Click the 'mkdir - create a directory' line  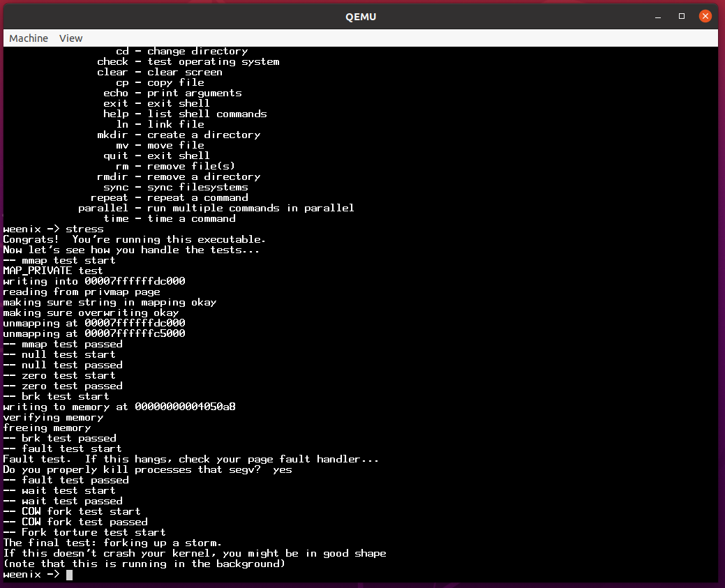pyautogui.click(x=179, y=135)
